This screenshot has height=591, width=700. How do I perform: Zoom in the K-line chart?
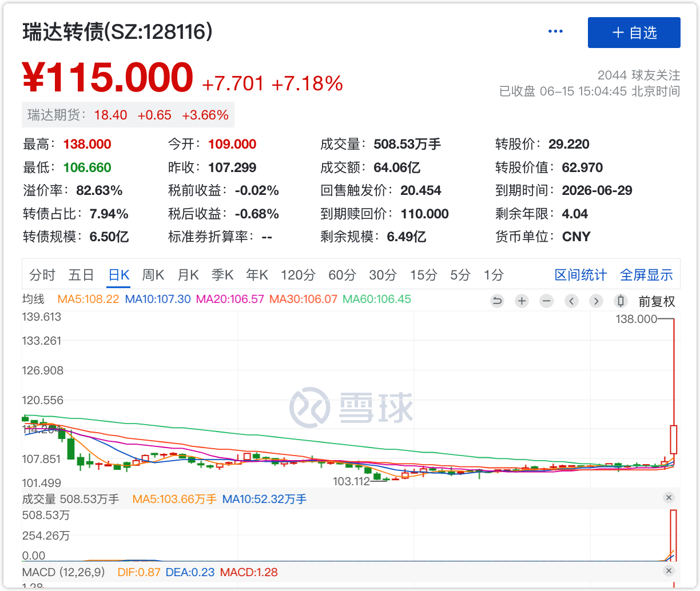click(x=522, y=301)
